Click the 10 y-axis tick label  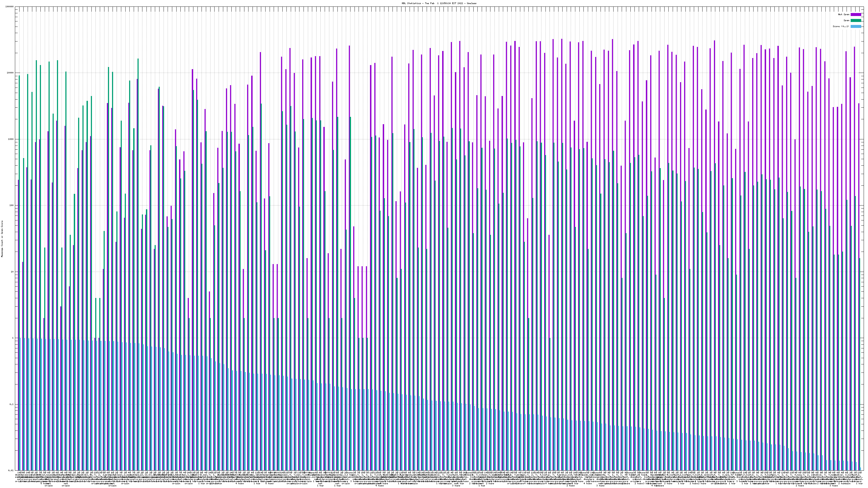click(x=12, y=272)
